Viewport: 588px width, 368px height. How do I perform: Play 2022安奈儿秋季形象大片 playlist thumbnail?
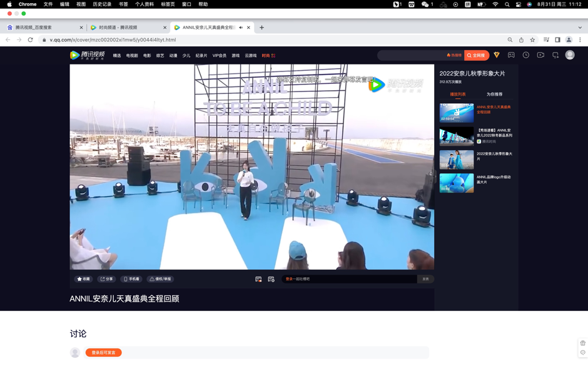click(457, 160)
